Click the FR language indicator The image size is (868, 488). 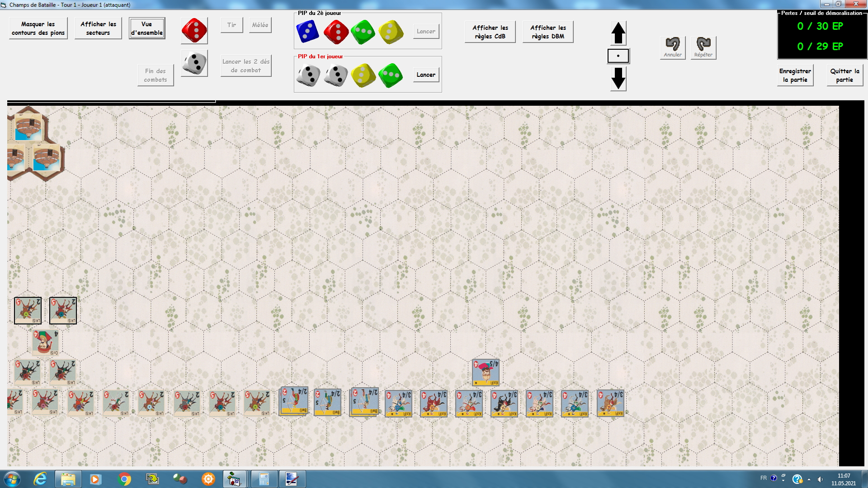pos(763,478)
